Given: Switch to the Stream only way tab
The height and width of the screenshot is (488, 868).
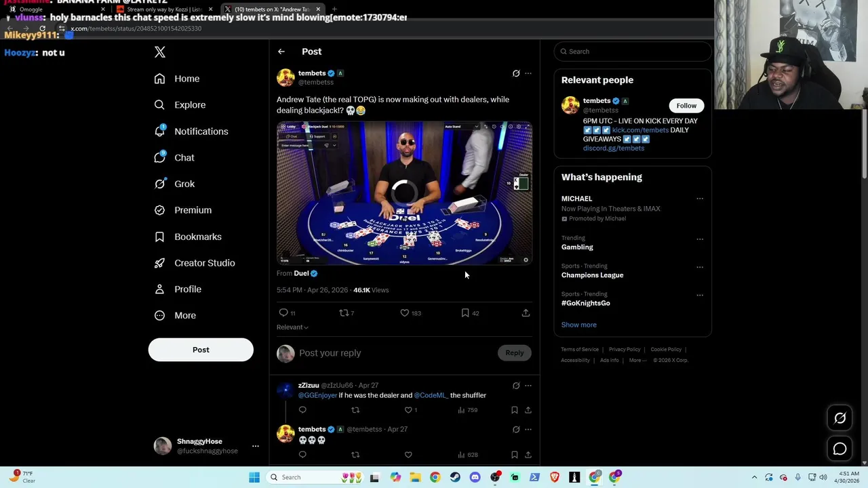Looking at the screenshot, I should 165,9.
